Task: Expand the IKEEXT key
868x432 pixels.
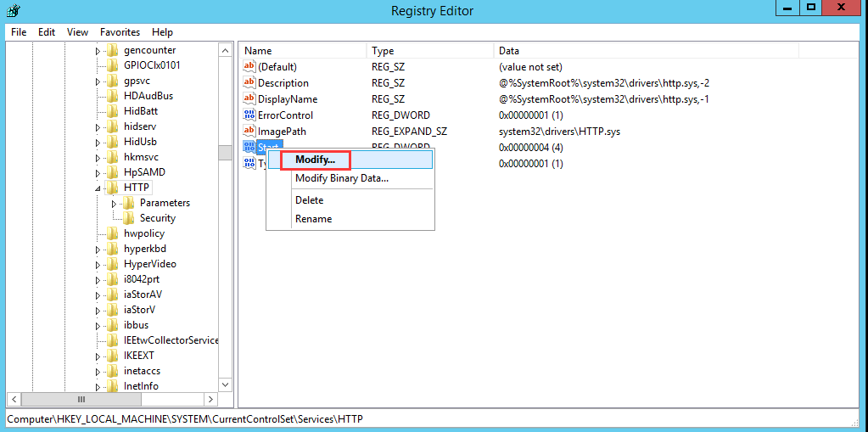Action: pyautogui.click(x=98, y=356)
